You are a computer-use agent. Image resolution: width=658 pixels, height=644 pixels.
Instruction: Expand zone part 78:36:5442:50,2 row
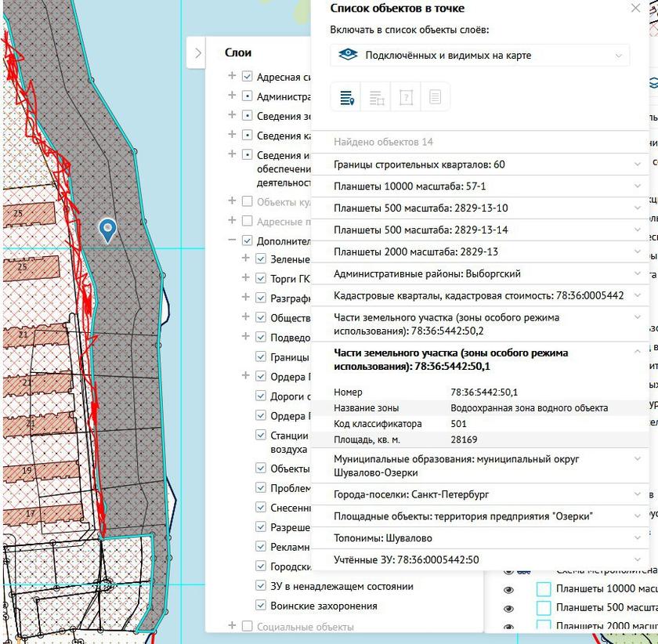click(480, 324)
